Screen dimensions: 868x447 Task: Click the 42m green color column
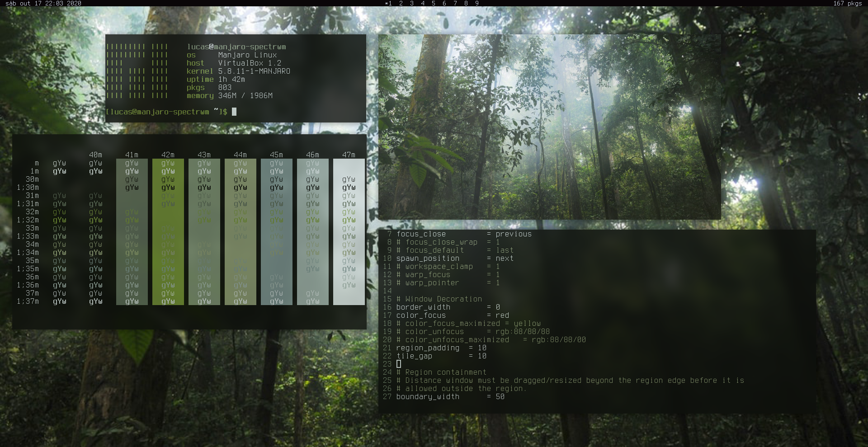168,232
